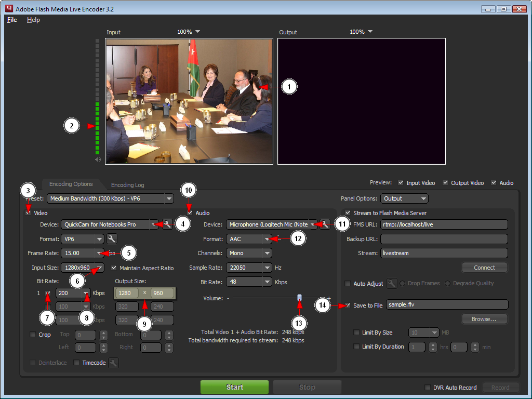Open Auto Adjust settings wrench
This screenshot has width=532, height=399.
pyautogui.click(x=392, y=283)
